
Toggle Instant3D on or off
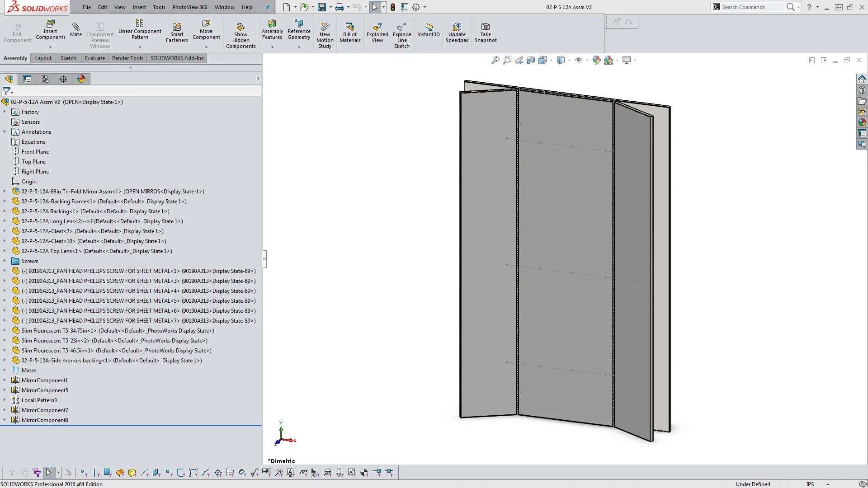coord(428,27)
